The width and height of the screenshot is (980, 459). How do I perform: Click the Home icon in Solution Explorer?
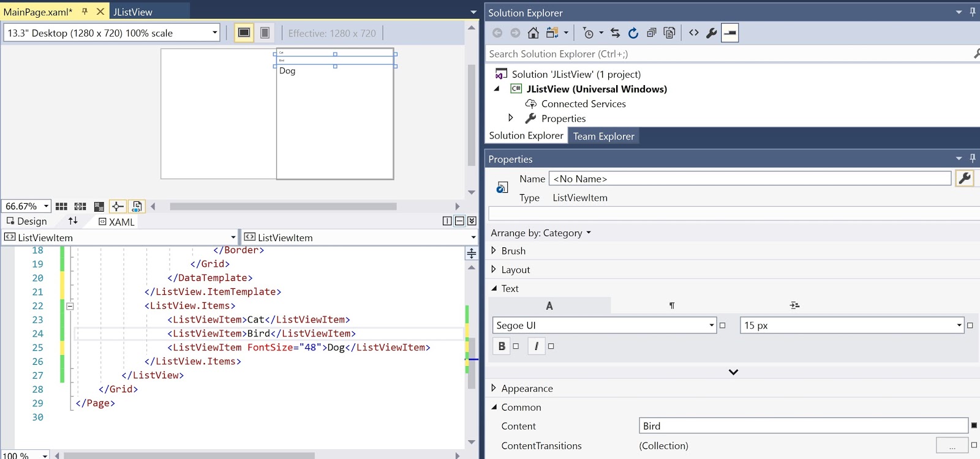pyautogui.click(x=533, y=33)
